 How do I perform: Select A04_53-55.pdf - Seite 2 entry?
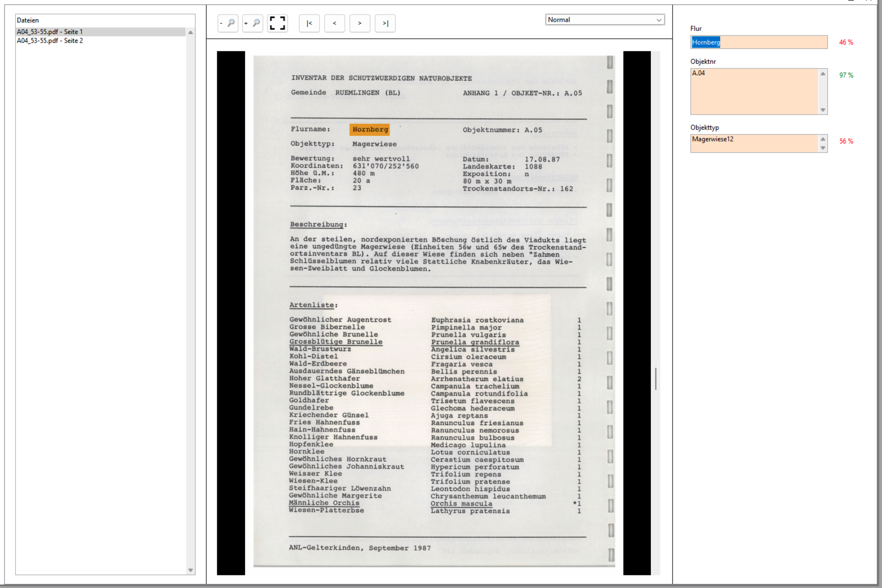pos(49,40)
